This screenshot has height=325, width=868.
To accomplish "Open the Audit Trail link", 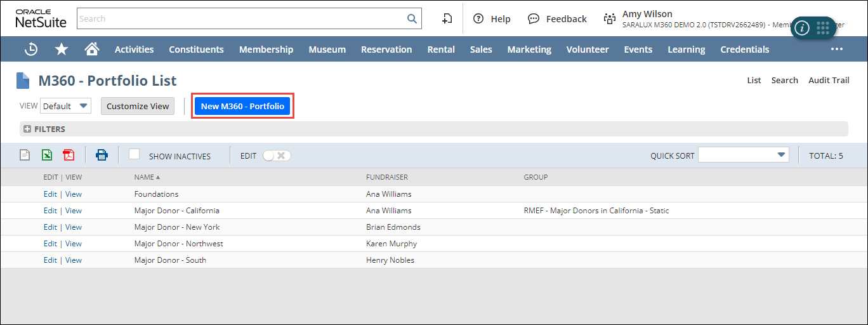I will click(x=828, y=80).
